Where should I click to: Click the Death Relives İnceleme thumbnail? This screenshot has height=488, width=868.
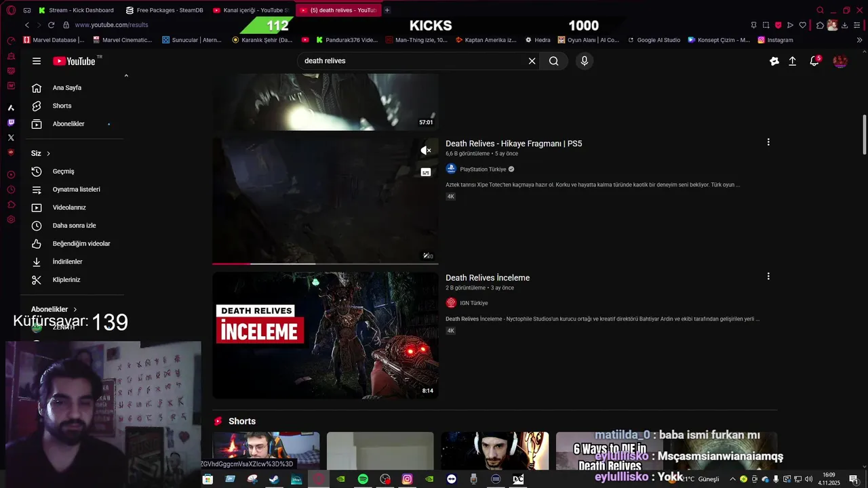click(x=325, y=335)
